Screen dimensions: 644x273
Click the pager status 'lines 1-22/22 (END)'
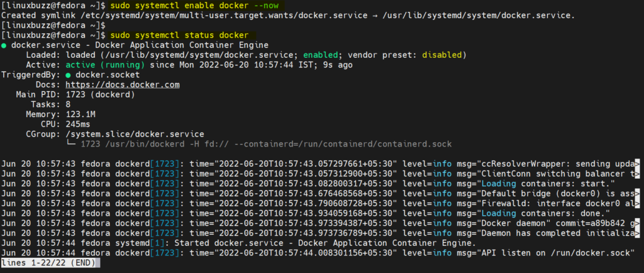pos(48,262)
